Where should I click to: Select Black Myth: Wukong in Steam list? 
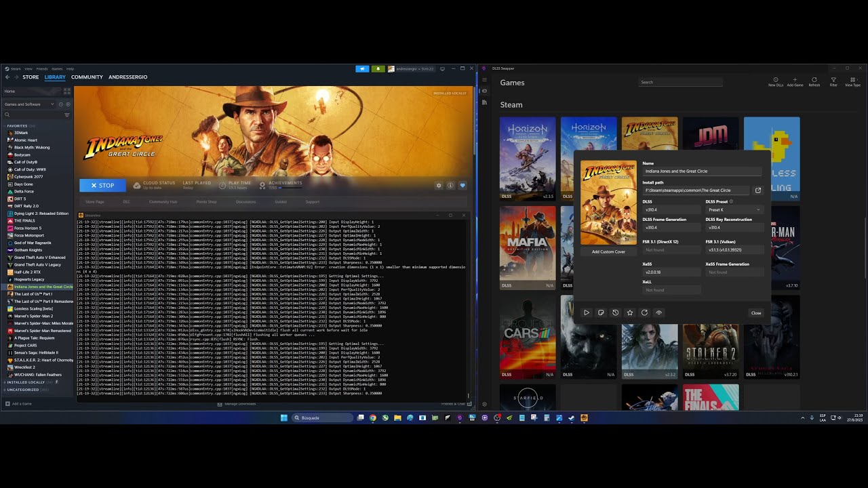tap(32, 148)
